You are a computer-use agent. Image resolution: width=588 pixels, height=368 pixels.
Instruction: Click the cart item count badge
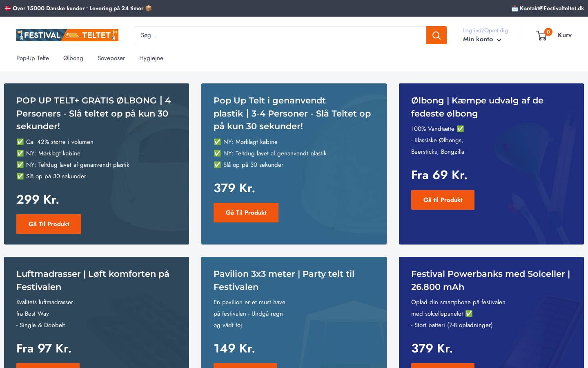(x=548, y=31)
